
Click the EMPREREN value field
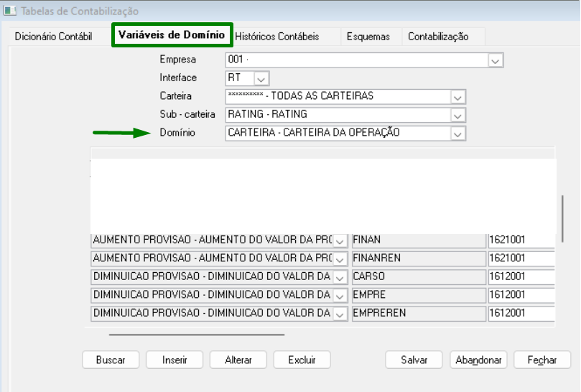point(419,314)
